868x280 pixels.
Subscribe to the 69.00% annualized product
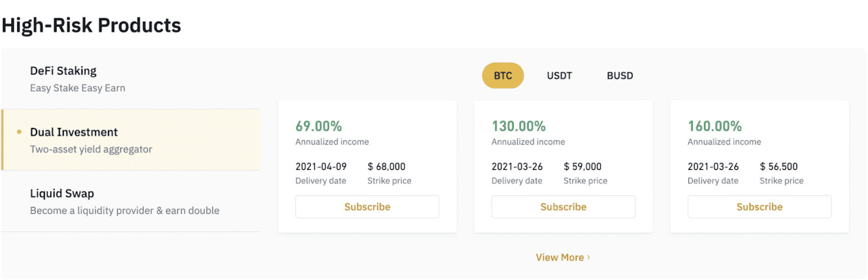click(367, 207)
